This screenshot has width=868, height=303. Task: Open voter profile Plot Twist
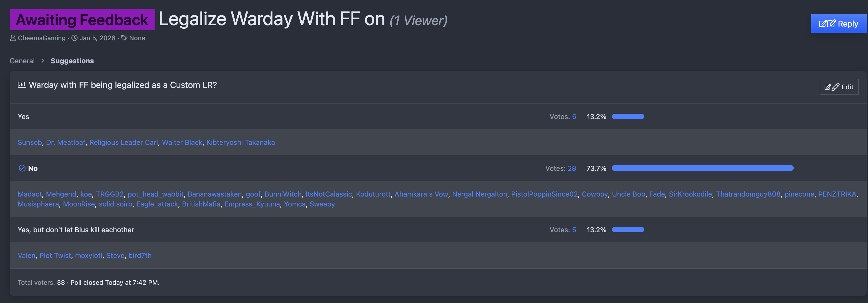(x=55, y=256)
